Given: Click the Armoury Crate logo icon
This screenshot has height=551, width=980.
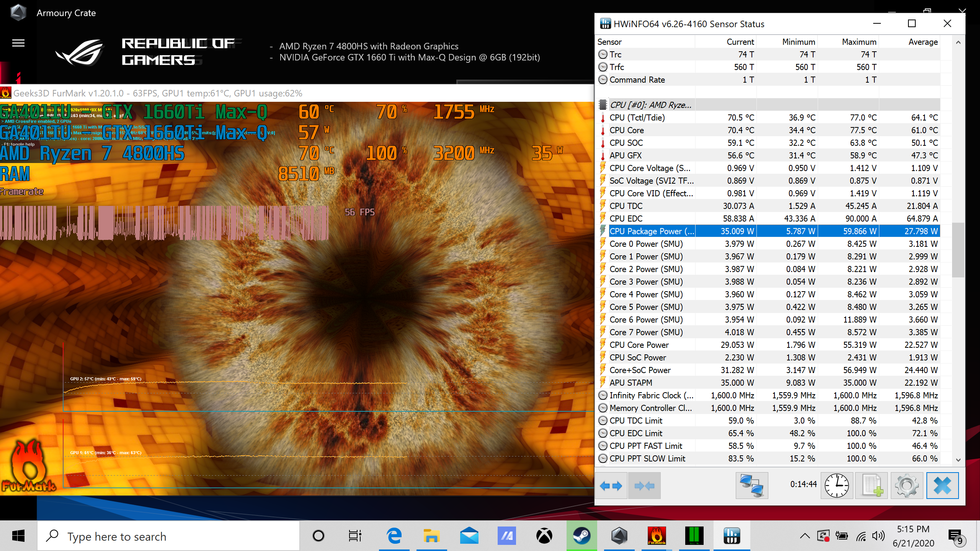Looking at the screenshot, I should click(18, 12).
